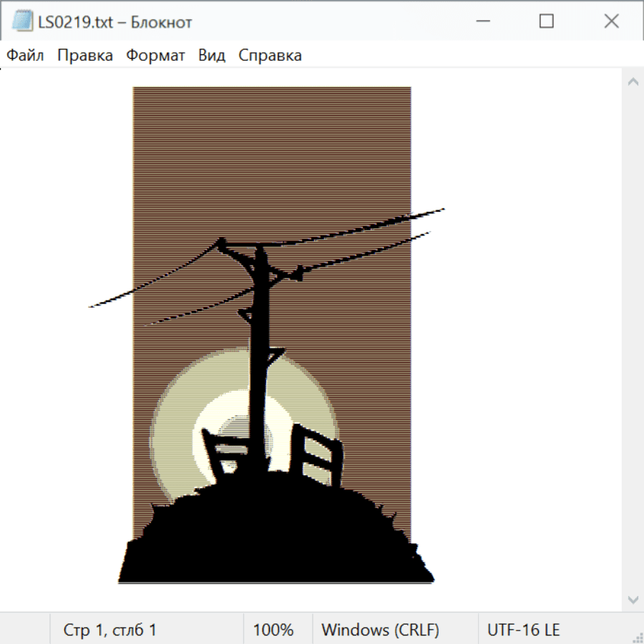Image resolution: width=644 pixels, height=644 pixels.
Task: Open the Вид menu
Action: pyautogui.click(x=212, y=56)
